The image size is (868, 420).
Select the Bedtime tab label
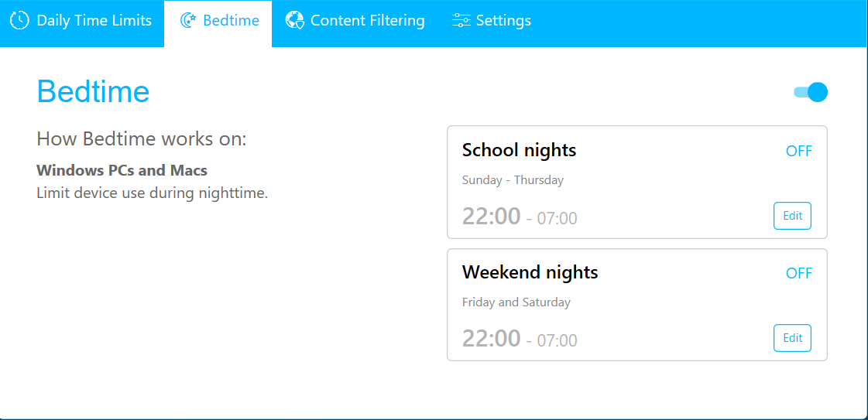[231, 21]
